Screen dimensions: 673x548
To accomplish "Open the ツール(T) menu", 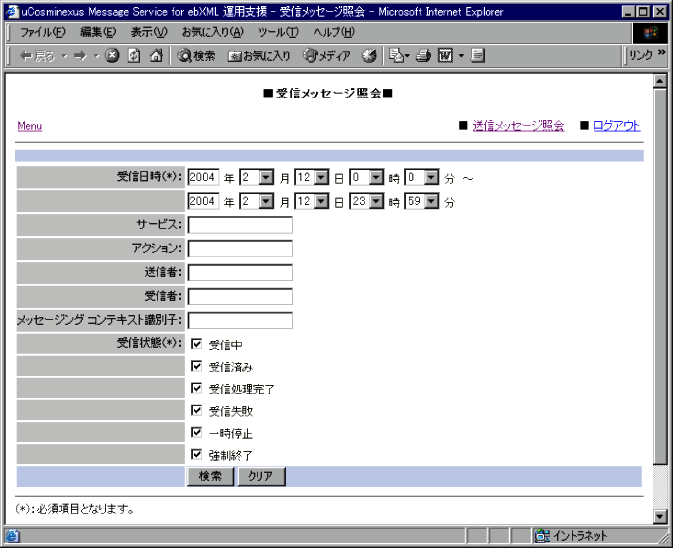I will [x=278, y=32].
